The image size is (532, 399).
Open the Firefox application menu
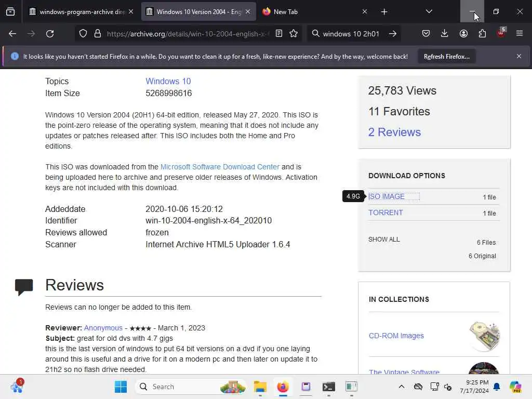pyautogui.click(x=520, y=33)
